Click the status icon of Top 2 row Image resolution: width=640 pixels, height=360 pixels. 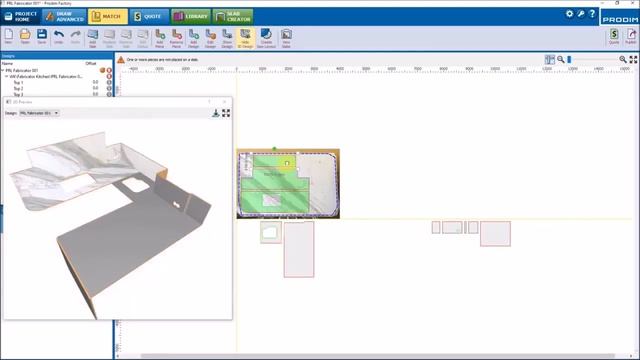pos(109,89)
